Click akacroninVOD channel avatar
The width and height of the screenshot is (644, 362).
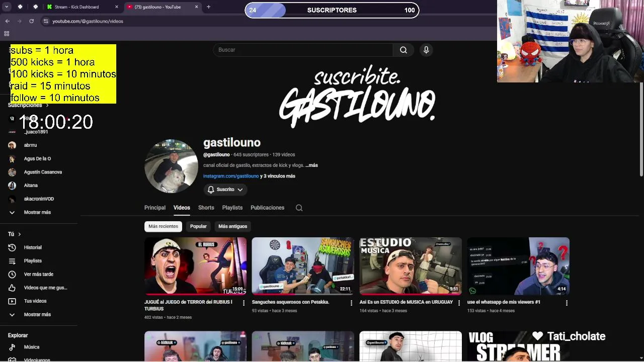(12, 199)
